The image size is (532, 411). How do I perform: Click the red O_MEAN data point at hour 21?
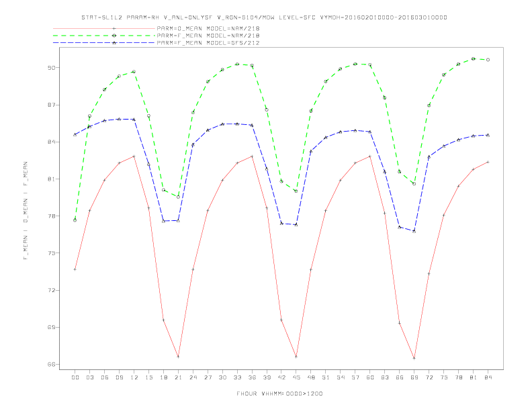[178, 357]
